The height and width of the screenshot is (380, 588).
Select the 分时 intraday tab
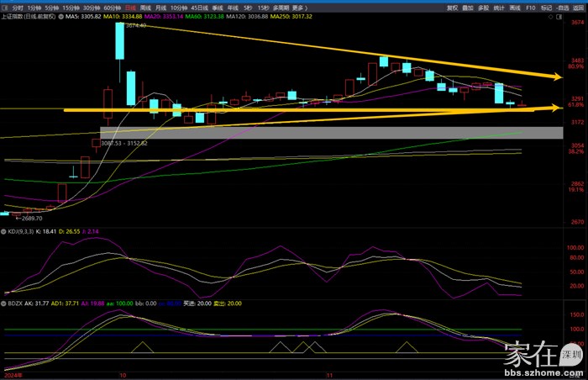tap(17, 5)
